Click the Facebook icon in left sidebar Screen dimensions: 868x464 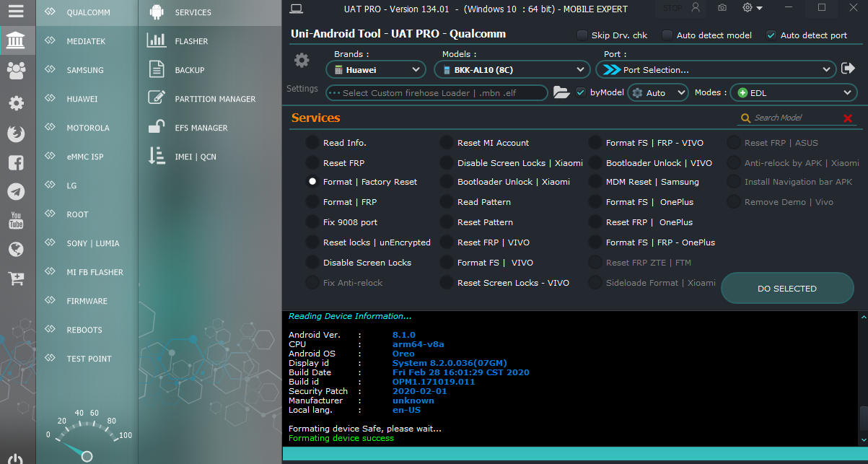tap(16, 162)
